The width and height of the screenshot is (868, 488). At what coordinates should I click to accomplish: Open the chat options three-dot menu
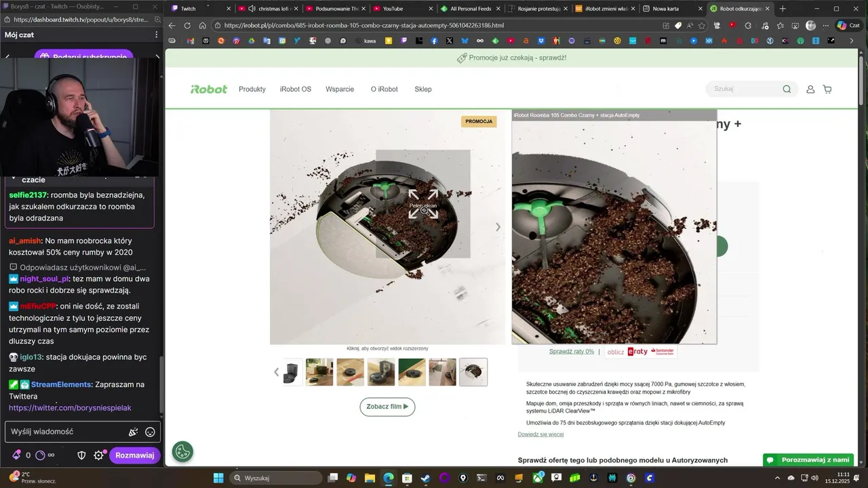(157, 35)
